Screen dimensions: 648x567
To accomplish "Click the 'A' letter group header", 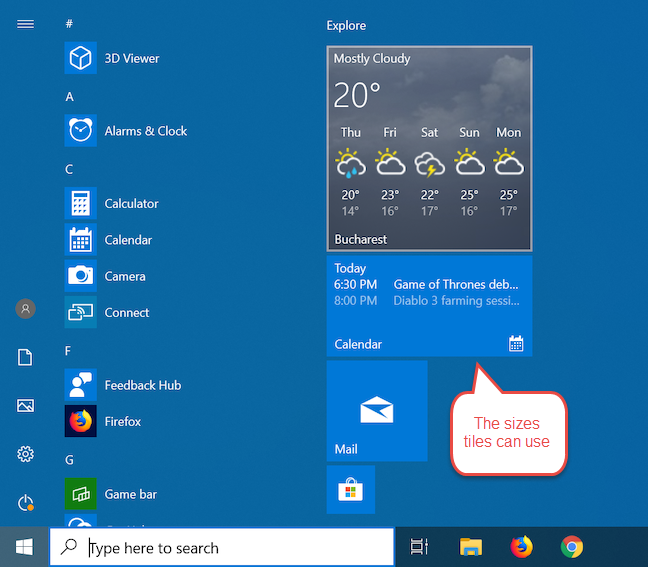I will tap(69, 97).
